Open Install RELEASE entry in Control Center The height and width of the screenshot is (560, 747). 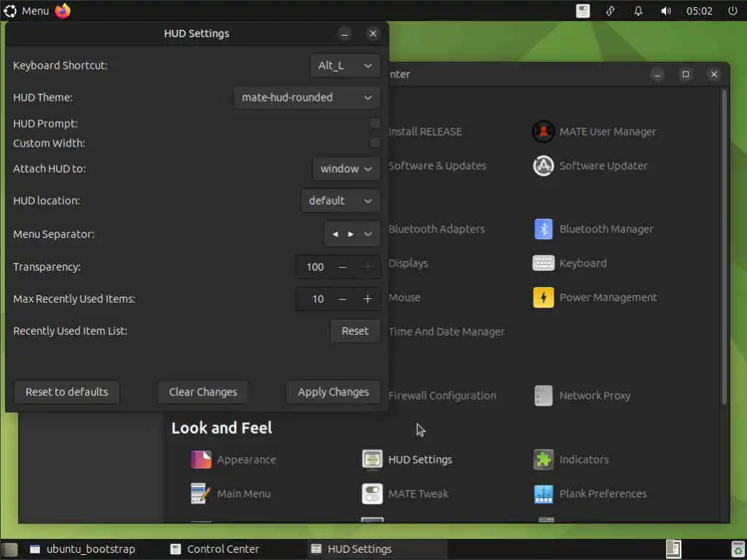[x=425, y=131]
